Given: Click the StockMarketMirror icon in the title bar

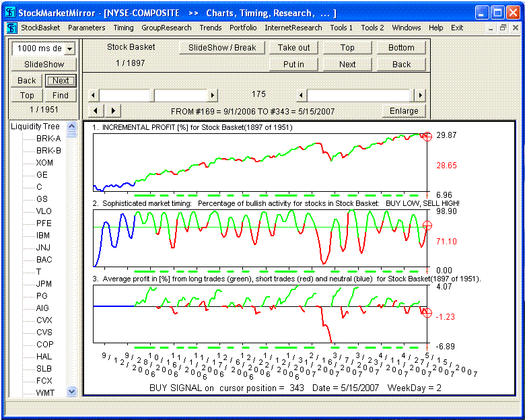Looking at the screenshot, I should [10, 13].
